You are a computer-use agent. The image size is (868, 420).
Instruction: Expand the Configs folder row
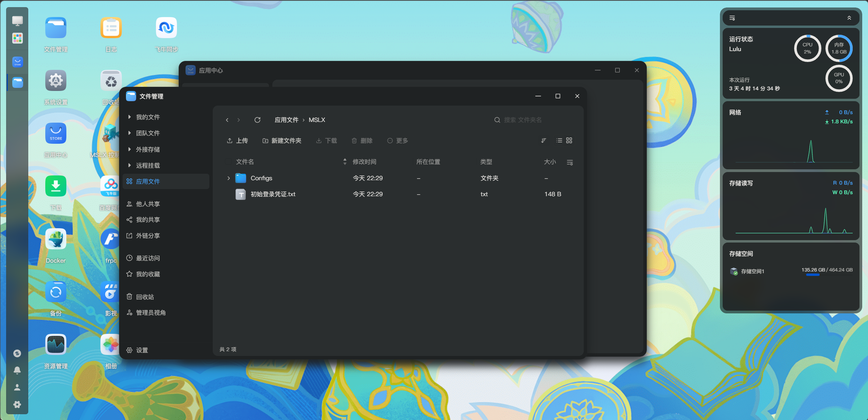tap(228, 178)
